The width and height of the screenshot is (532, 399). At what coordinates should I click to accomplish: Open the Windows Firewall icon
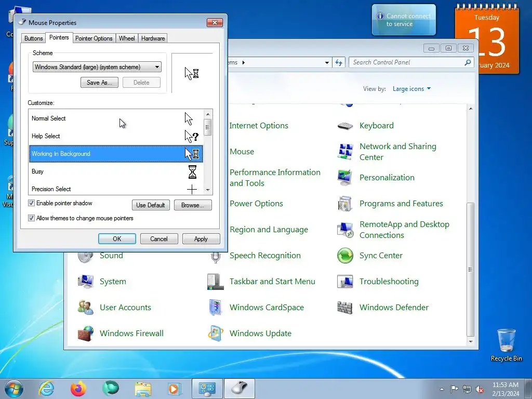coord(86,333)
